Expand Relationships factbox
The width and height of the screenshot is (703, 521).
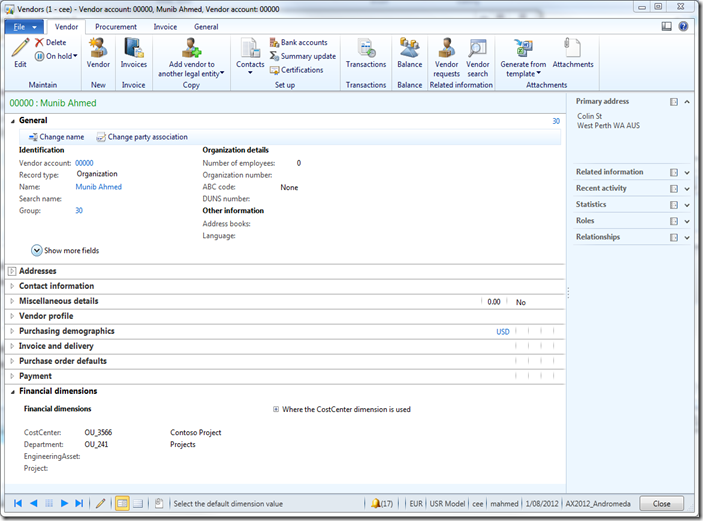point(686,238)
